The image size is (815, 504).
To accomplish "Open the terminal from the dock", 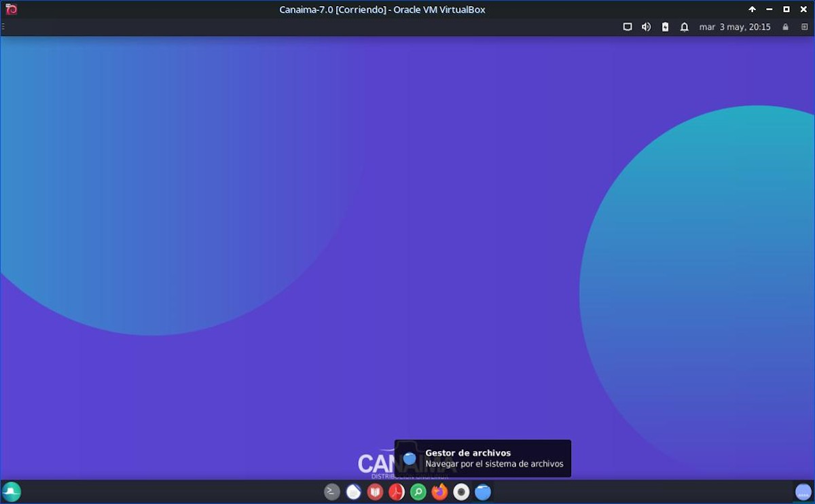I will click(x=331, y=492).
